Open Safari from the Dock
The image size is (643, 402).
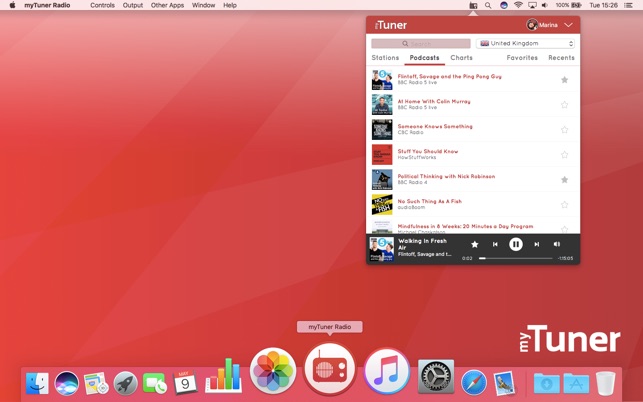[473, 382]
